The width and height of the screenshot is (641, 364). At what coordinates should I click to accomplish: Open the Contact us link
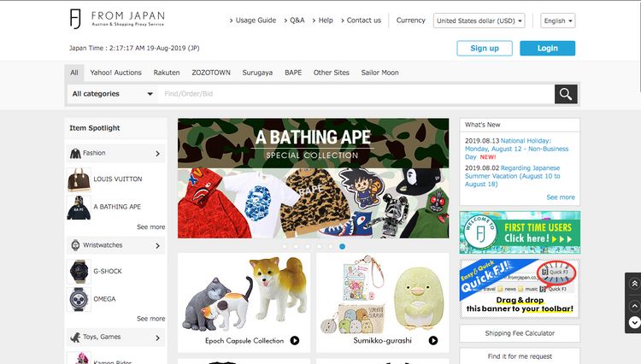[x=361, y=21]
